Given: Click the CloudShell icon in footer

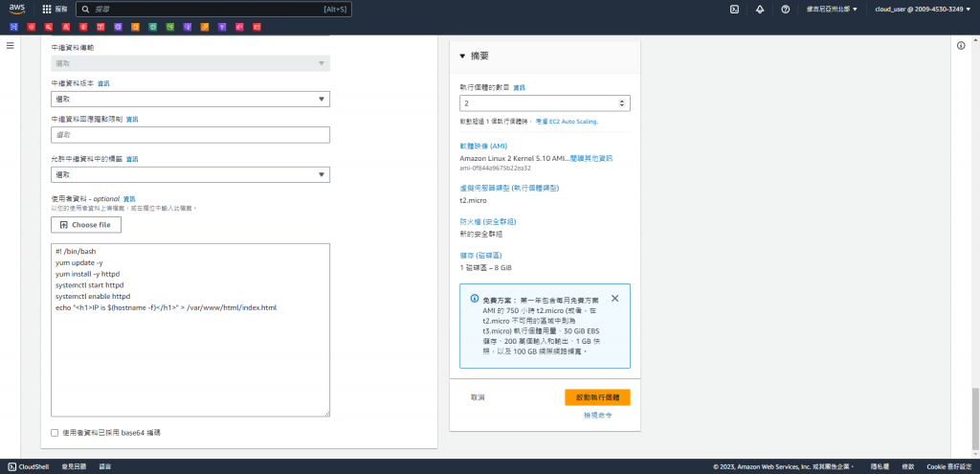Looking at the screenshot, I should 11,466.
